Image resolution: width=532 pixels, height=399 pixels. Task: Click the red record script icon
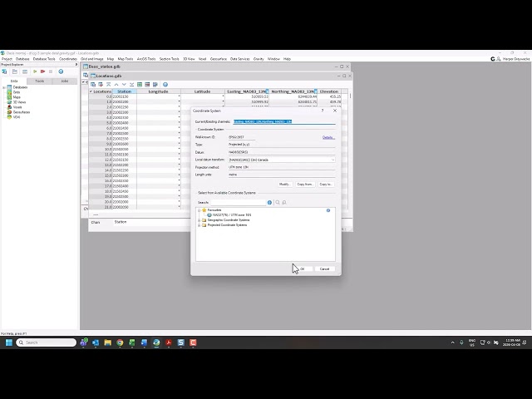[42, 71]
